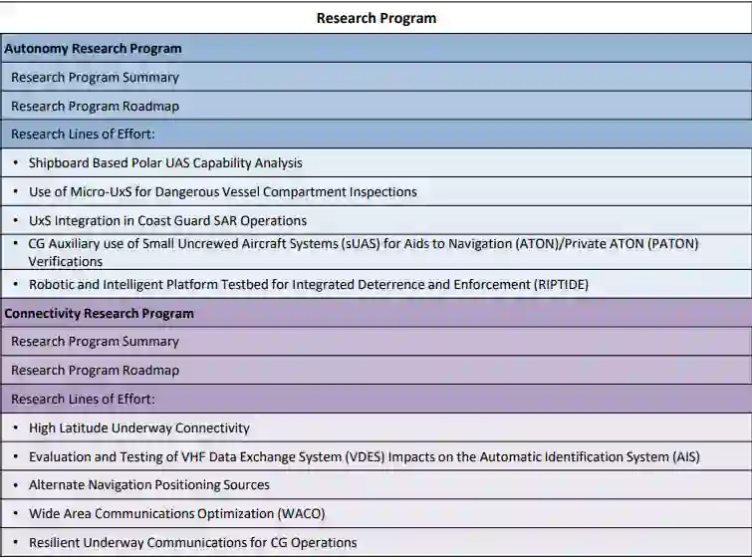752x560 pixels.
Task: Select the 'Autonomy Research Program' heading row
Action: pos(376,48)
